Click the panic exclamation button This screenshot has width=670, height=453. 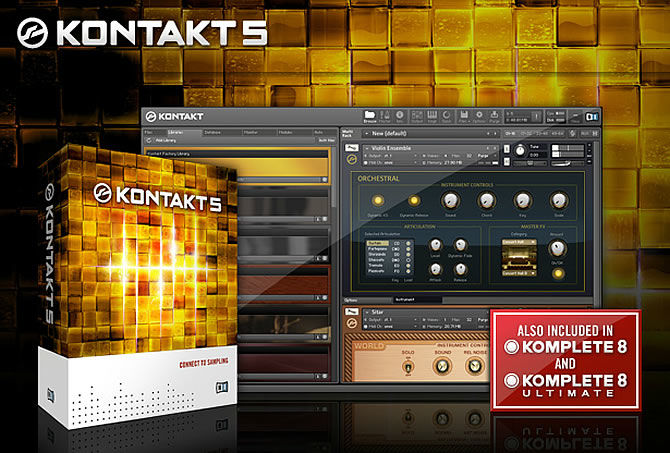pyautogui.click(x=536, y=116)
